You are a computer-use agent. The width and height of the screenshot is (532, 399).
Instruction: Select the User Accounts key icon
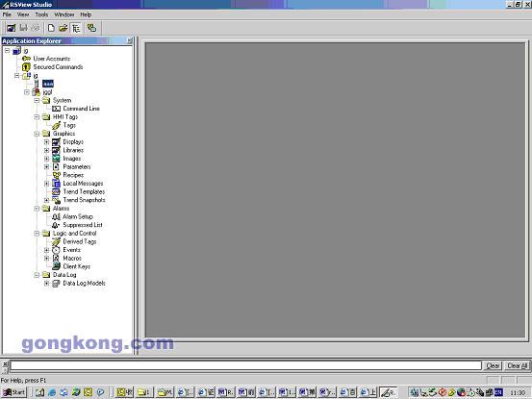pyautogui.click(x=26, y=59)
